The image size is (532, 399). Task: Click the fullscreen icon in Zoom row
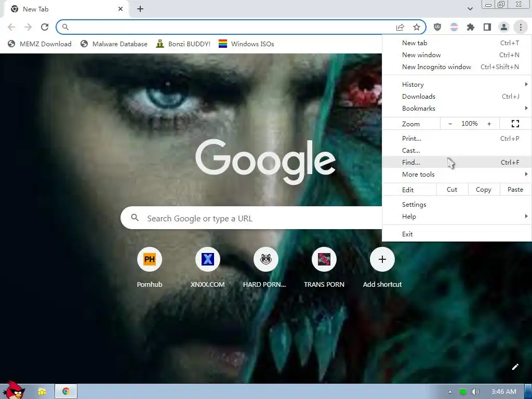tap(515, 124)
